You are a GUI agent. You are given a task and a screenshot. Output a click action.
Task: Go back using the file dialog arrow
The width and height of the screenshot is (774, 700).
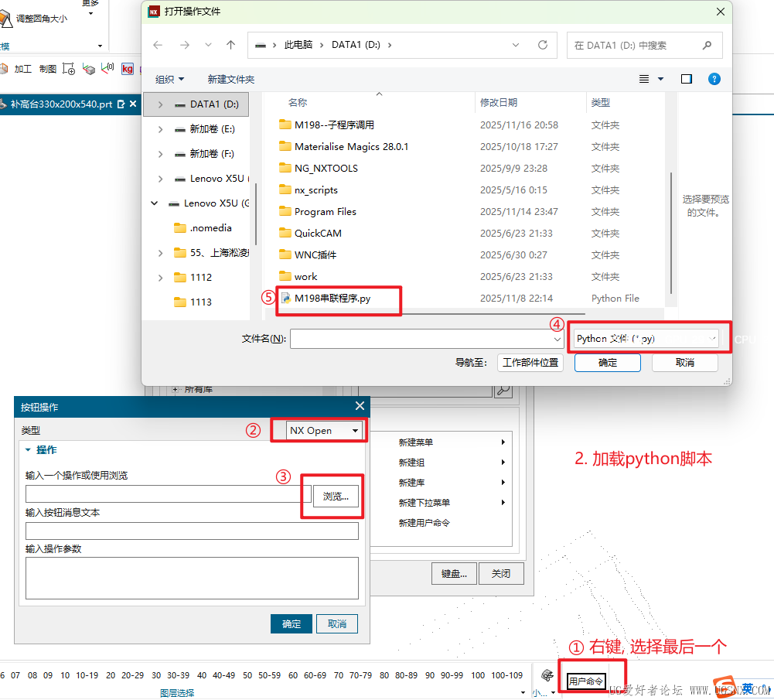pyautogui.click(x=158, y=45)
